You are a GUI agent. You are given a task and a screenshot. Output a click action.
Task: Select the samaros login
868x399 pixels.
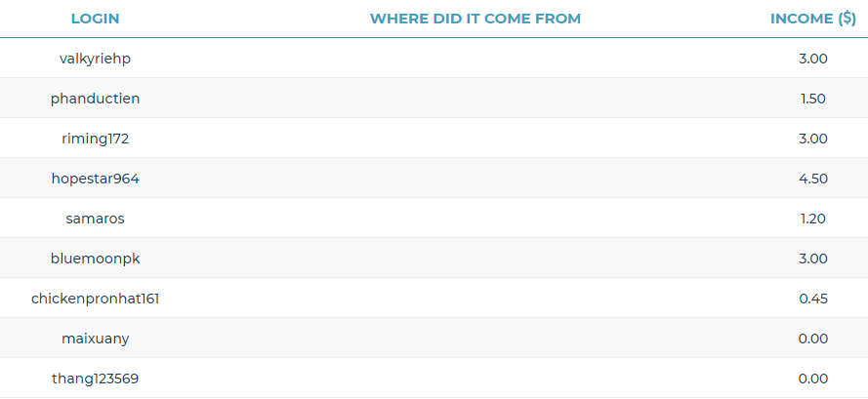pos(95,219)
